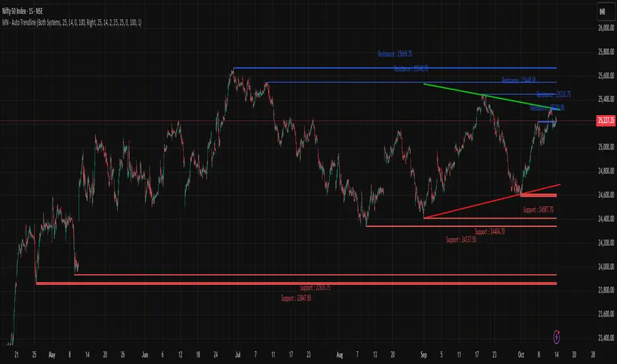The image size is (617, 364).
Task: Click the 25,400.00 price axis label
Action: pos(606,99)
